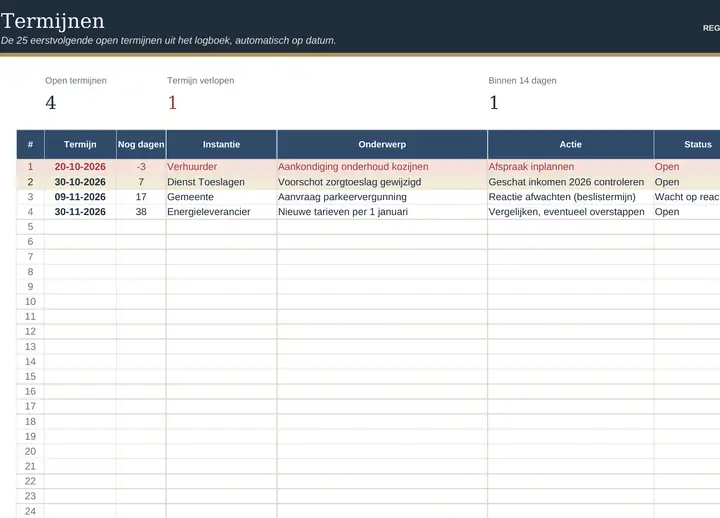
Task: Select the value under Binnen 14 dagen
Action: tap(494, 102)
